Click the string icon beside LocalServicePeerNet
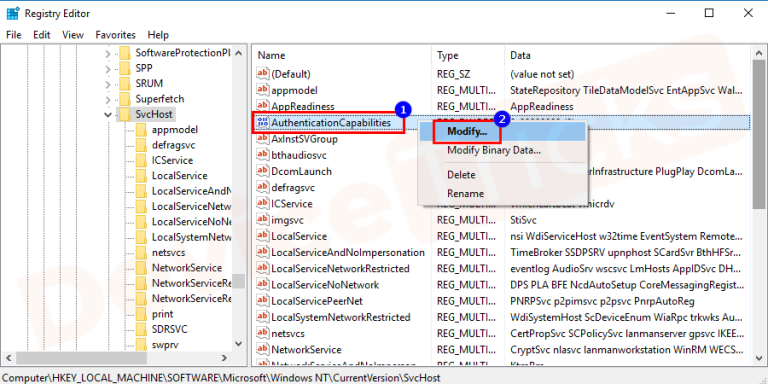This screenshot has height=384, width=768. click(x=264, y=301)
